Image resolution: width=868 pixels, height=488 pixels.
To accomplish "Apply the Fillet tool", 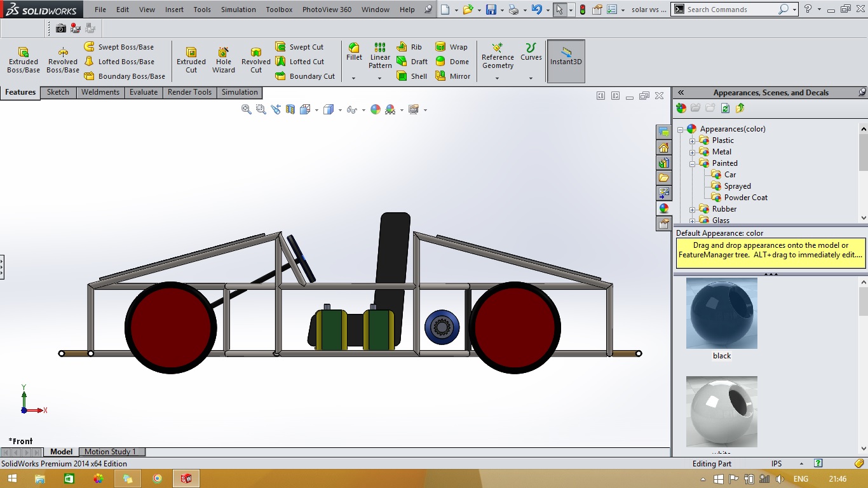I will click(354, 52).
